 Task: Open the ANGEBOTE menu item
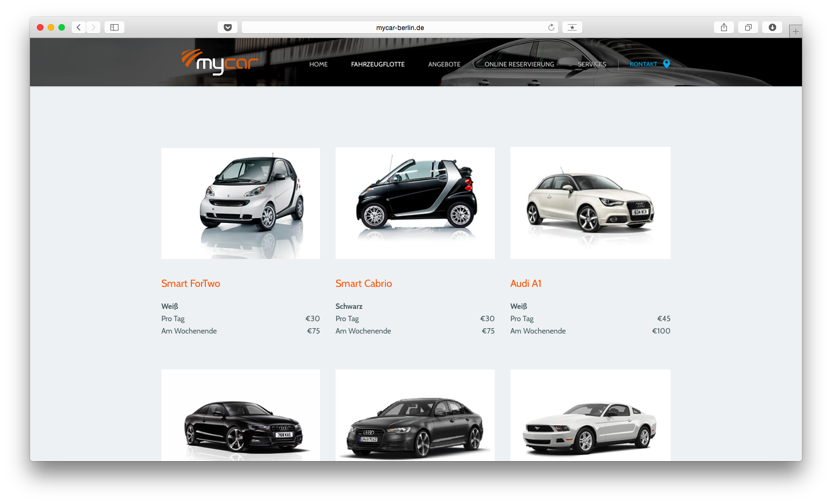[444, 64]
